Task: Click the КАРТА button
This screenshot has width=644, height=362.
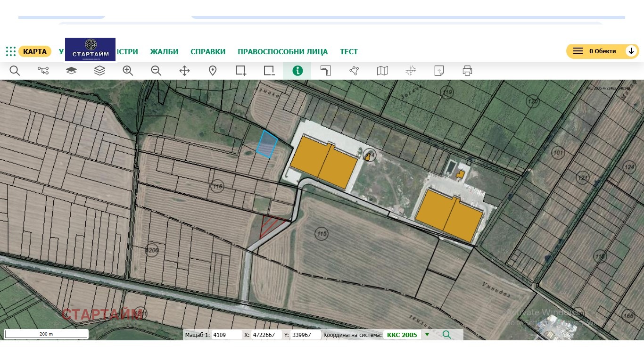Action: [x=35, y=52]
